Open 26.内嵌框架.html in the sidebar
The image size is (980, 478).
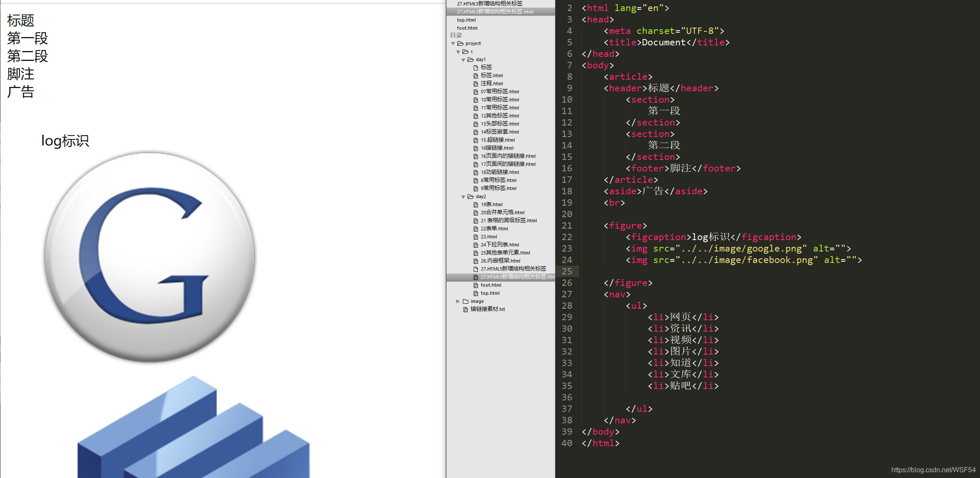(x=500, y=261)
